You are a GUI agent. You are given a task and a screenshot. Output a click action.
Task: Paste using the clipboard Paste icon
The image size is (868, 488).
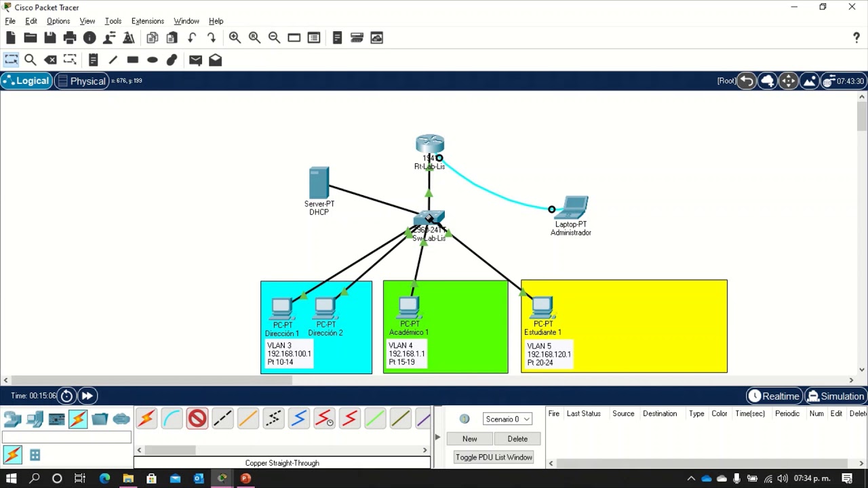[x=172, y=38]
